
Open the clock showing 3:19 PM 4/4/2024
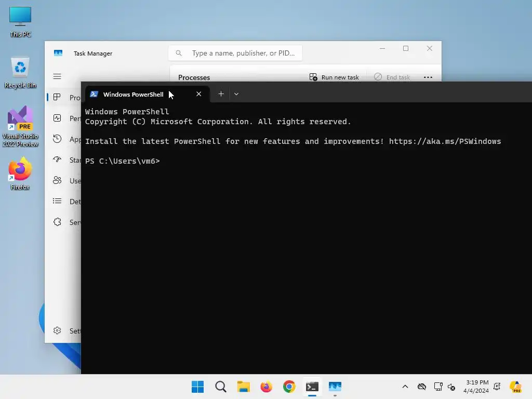pos(476,387)
